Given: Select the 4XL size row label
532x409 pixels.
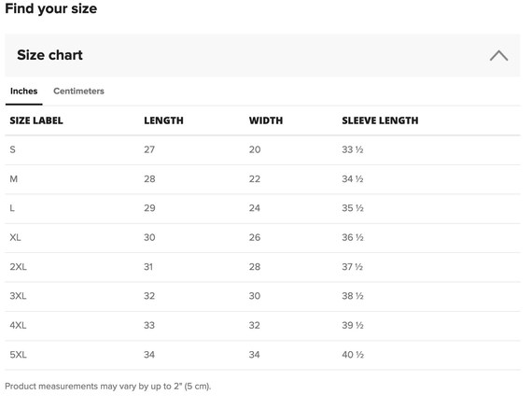Looking at the screenshot, I should coord(18,325).
